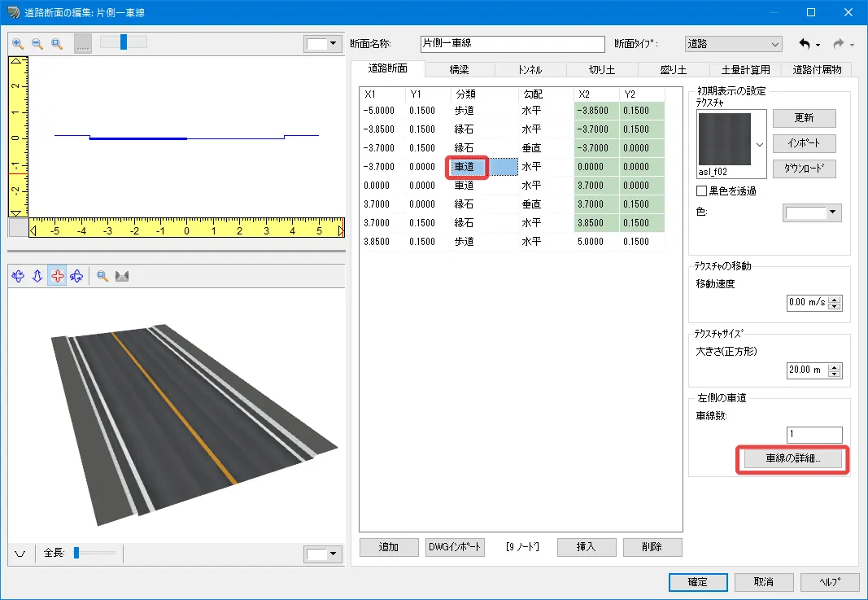Click the 3D preview magnifier icon

coord(103,277)
